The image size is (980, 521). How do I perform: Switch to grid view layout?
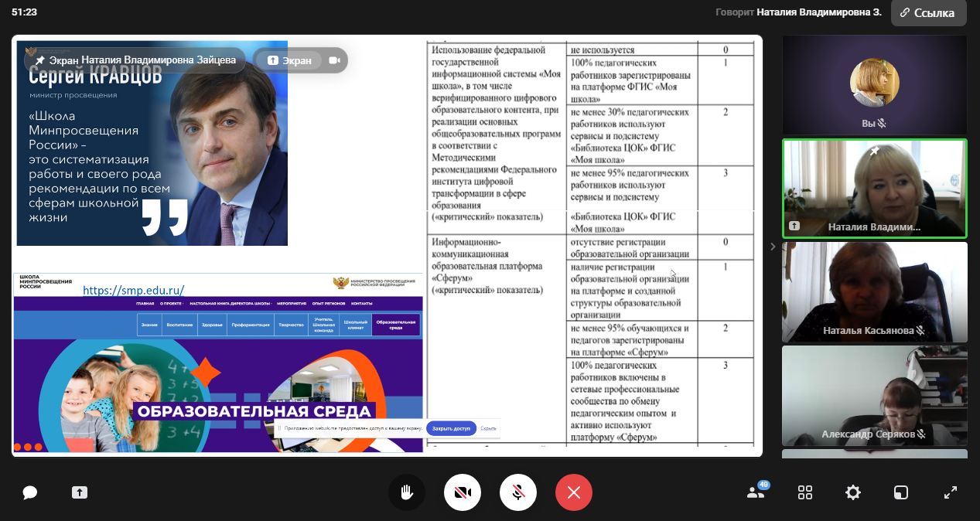coord(805,492)
